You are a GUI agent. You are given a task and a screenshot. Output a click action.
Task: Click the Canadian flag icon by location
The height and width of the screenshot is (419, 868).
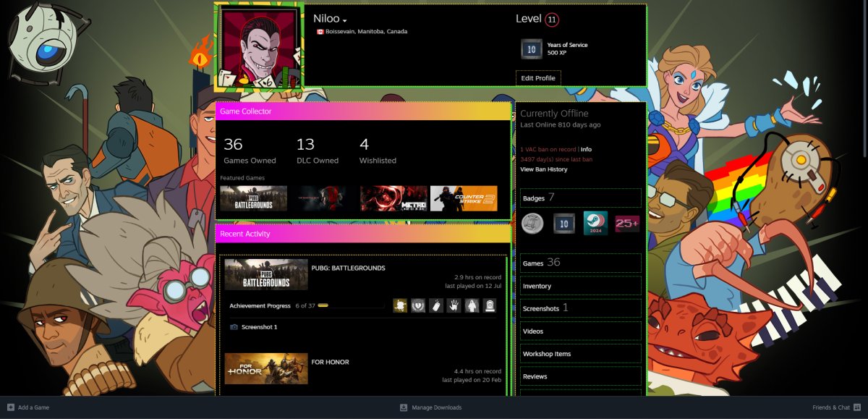320,32
